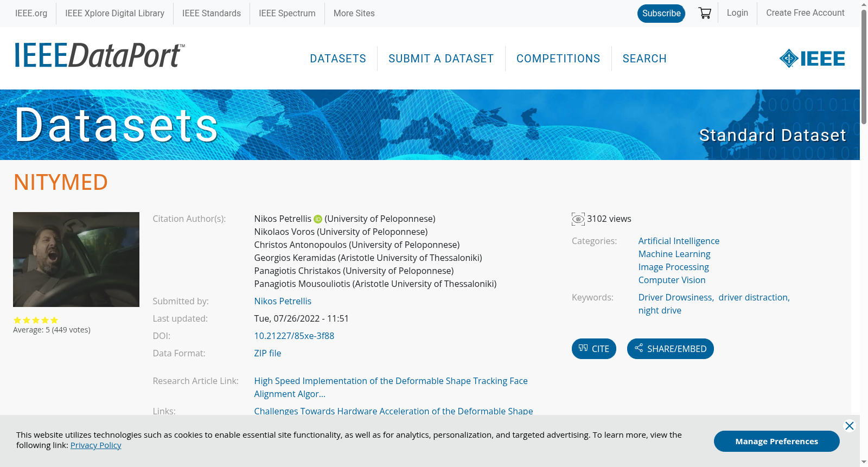This screenshot has width=868, height=467.
Task: Select Machine Learning category
Action: (x=674, y=254)
